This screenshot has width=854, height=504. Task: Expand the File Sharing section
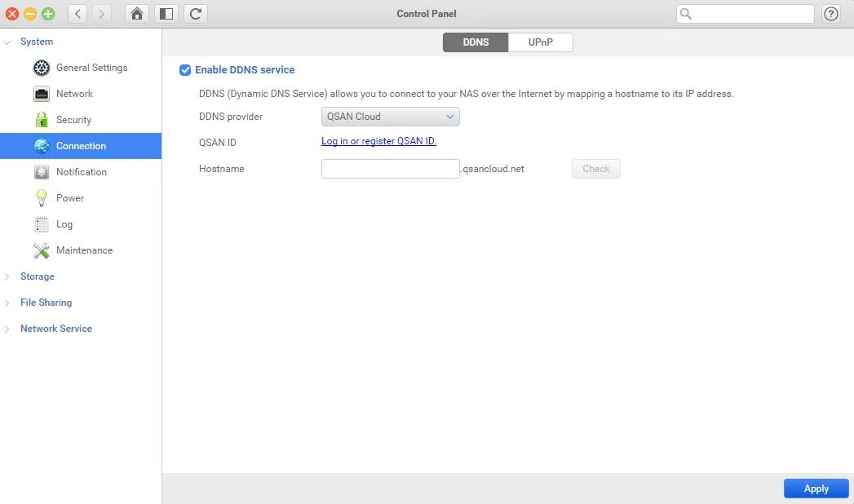point(7,303)
